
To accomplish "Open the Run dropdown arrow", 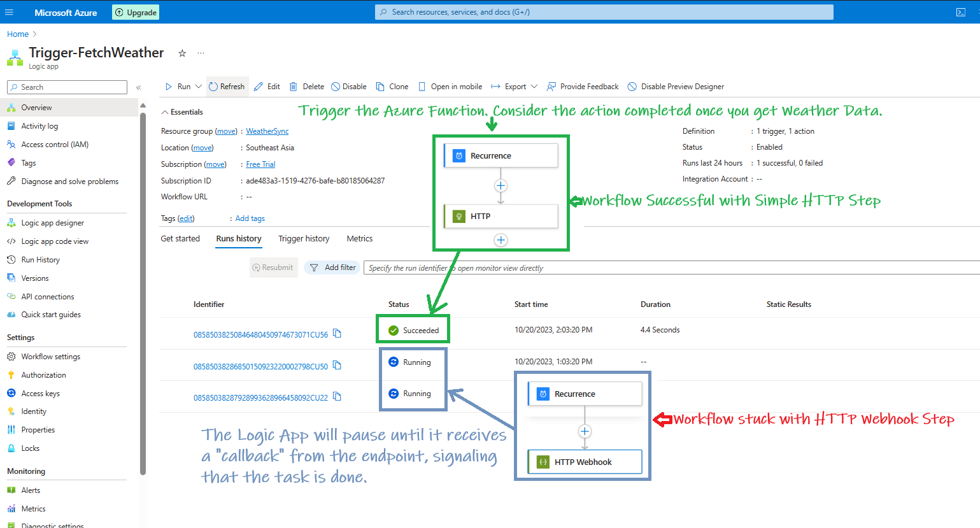I will coord(199,87).
